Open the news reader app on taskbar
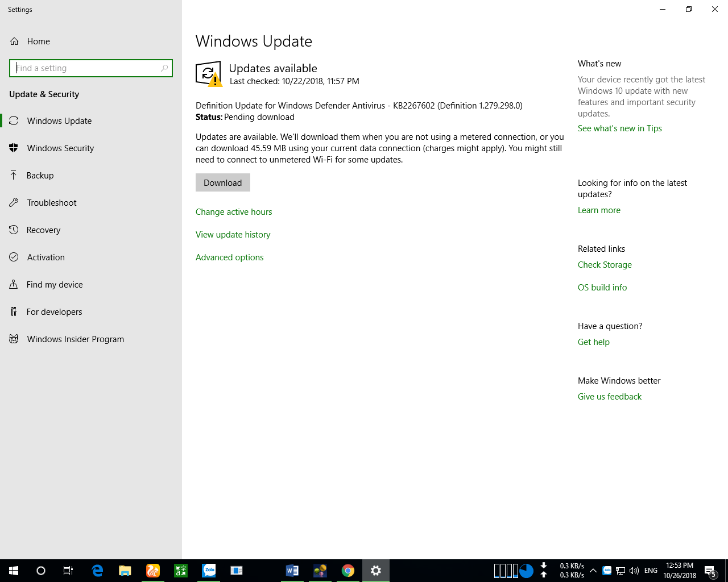Screen dimensions: 728x582 tap(237, 571)
